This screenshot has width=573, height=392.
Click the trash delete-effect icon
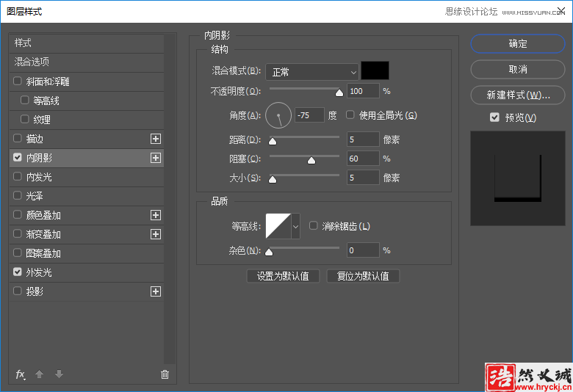pos(165,374)
